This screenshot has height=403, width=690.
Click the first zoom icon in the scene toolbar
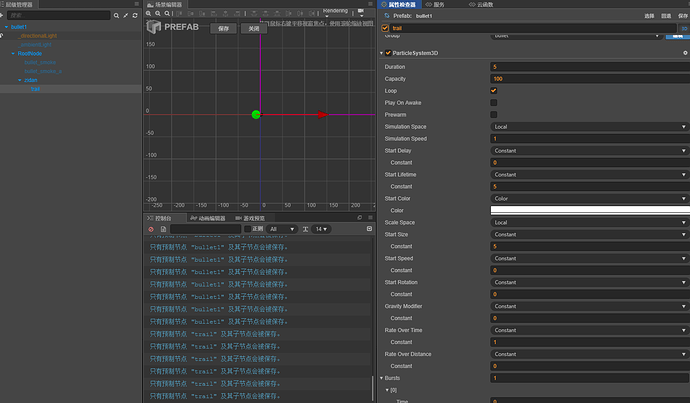coord(149,14)
